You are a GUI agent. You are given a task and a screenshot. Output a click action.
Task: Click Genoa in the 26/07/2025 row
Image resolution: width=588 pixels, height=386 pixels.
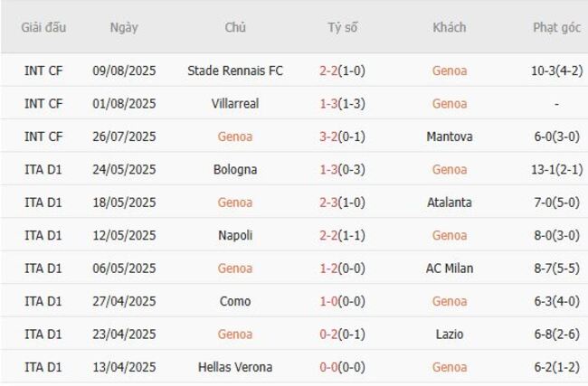[235, 137]
